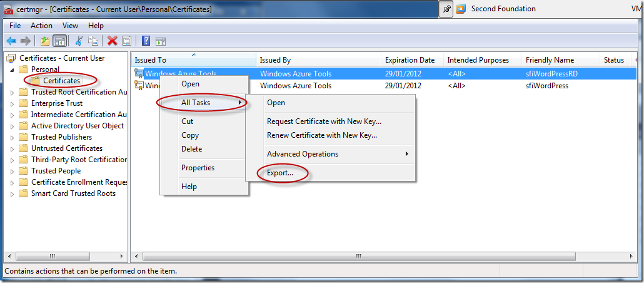Sort by the Status column header
The width and height of the screenshot is (644, 283).
click(x=615, y=60)
